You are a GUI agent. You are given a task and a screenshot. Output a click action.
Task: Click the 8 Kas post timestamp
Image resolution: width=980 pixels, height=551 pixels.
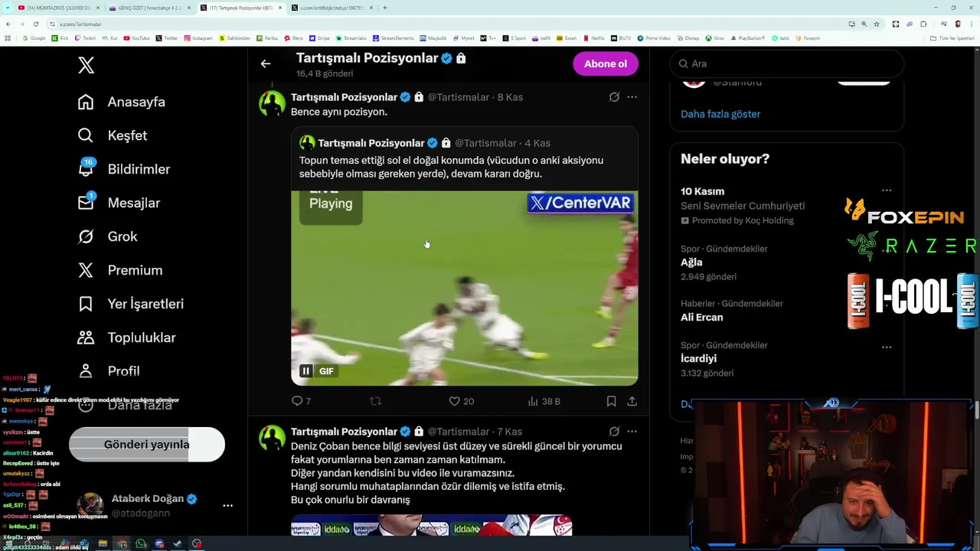point(510,97)
